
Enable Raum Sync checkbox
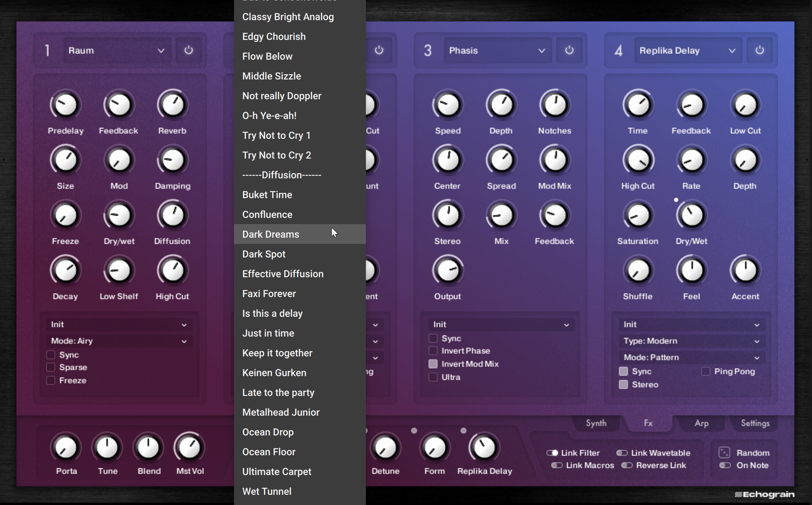point(51,355)
